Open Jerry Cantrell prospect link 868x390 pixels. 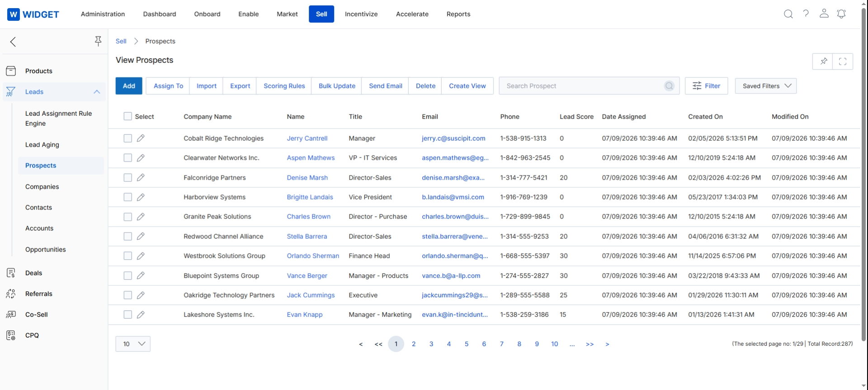307,138
